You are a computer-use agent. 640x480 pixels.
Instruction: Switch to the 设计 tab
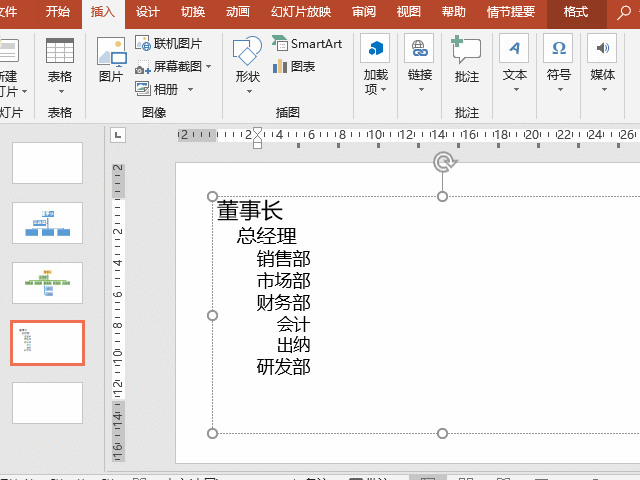[147, 11]
